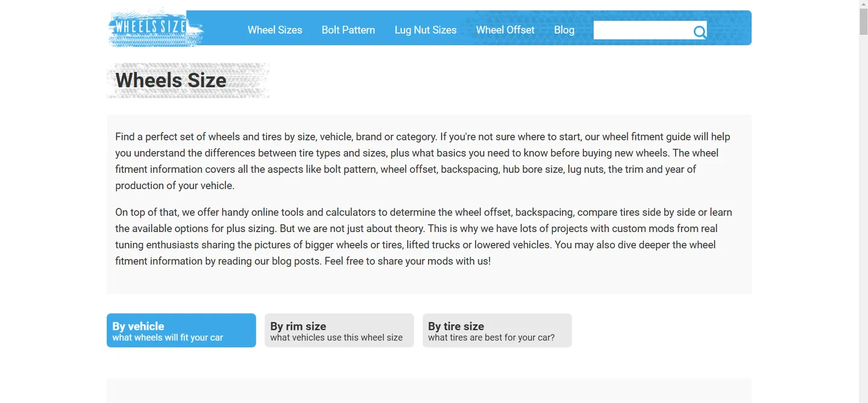The height and width of the screenshot is (403, 868).
Task: Go to the Bolt Pattern page
Action: (x=348, y=30)
